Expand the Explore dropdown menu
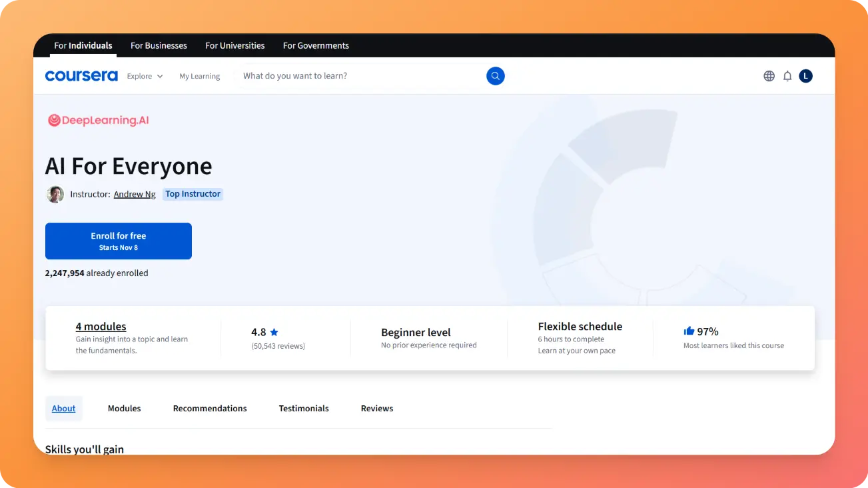This screenshot has height=488, width=868. coord(145,76)
